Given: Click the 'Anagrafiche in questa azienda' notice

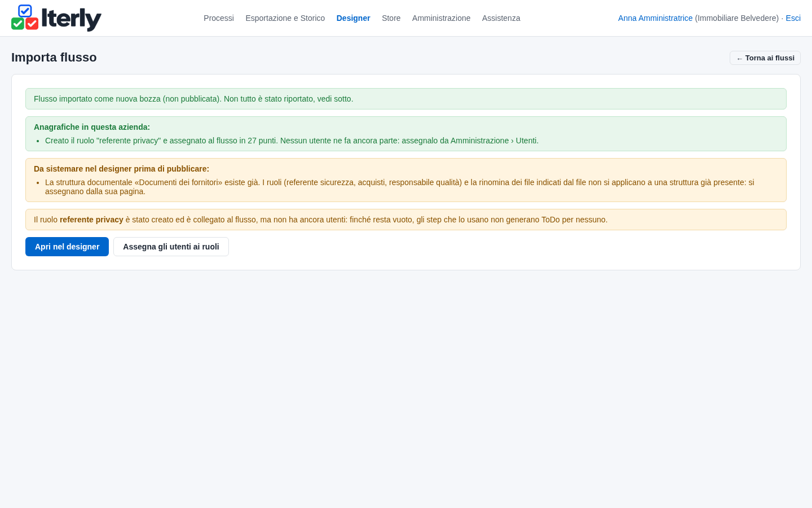Looking at the screenshot, I should click(406, 134).
